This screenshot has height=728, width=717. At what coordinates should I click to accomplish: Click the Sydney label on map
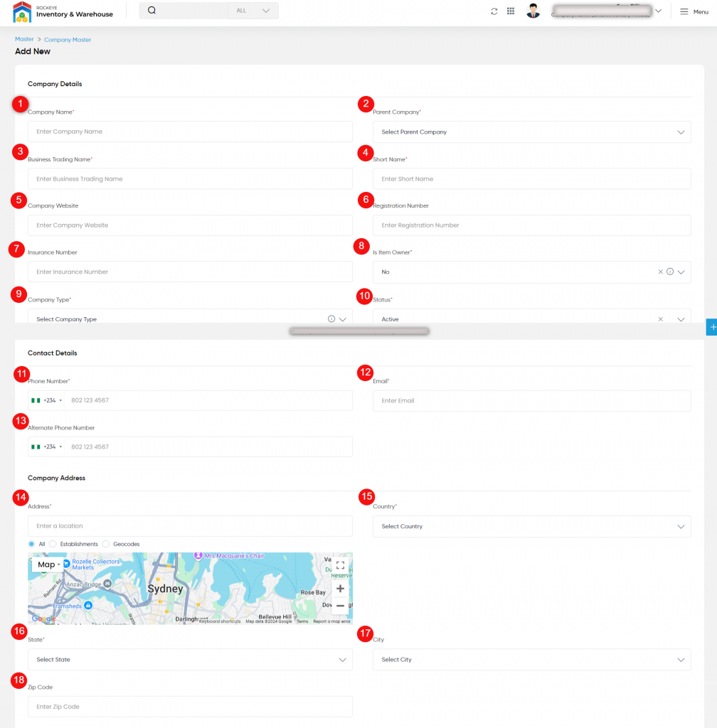165,589
